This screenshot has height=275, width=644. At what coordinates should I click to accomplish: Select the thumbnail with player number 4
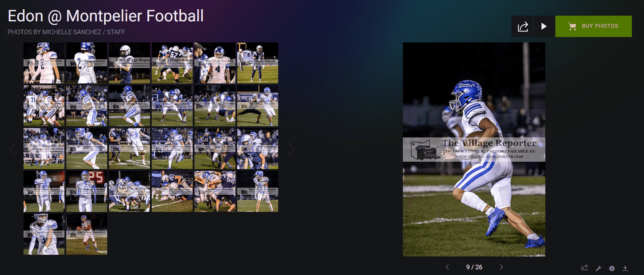215,63
